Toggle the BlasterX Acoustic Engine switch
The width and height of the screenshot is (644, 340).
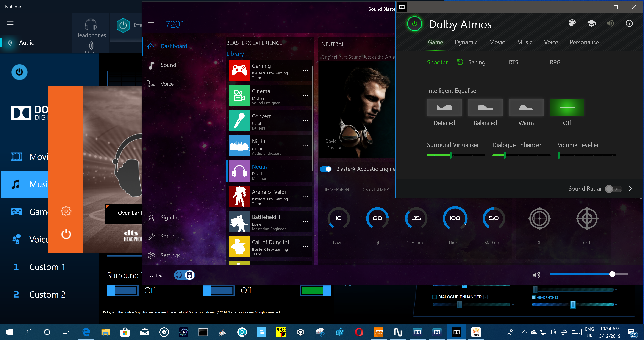click(325, 169)
